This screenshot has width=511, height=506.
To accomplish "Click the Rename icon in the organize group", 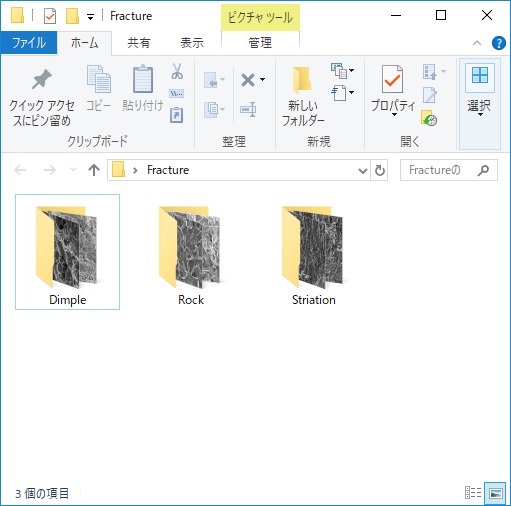I will pyautogui.click(x=248, y=109).
